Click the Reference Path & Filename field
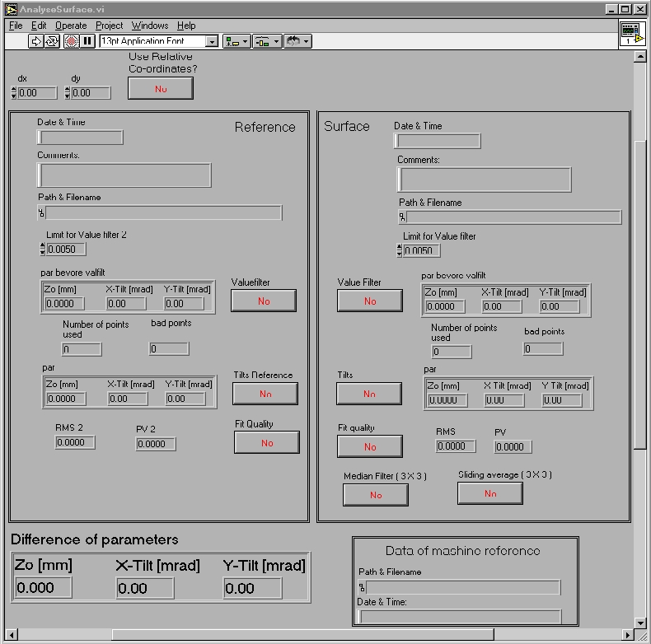This screenshot has height=644, width=651. tap(164, 212)
